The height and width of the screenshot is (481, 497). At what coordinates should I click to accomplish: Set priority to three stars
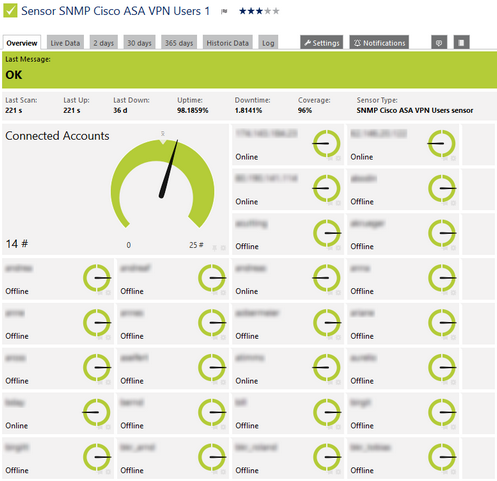point(259,11)
